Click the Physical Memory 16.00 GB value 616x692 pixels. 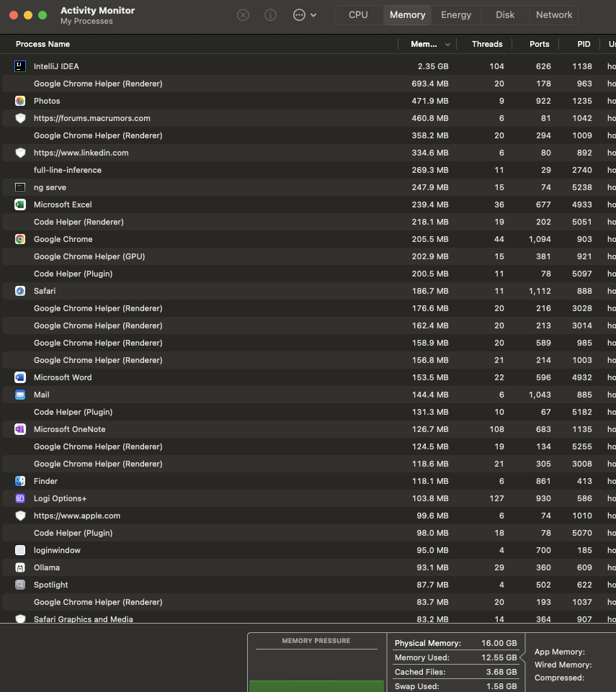click(x=499, y=643)
